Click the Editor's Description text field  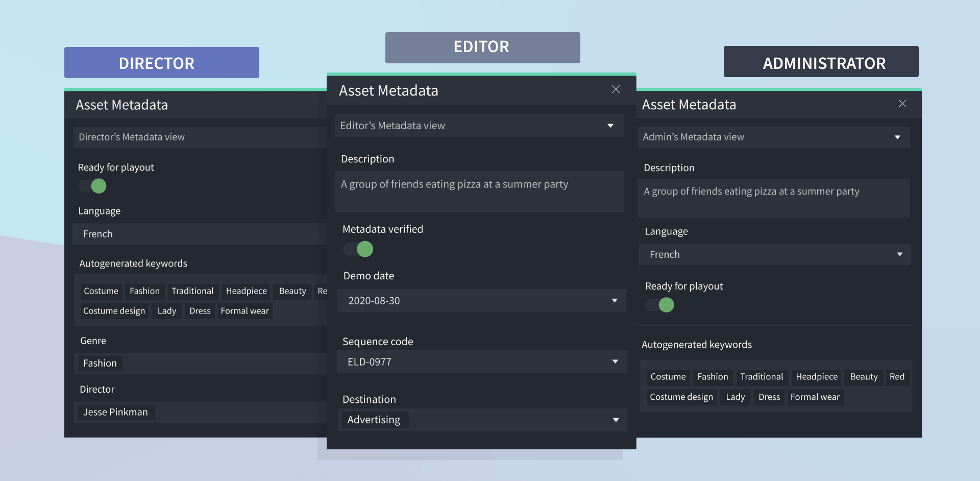479,191
